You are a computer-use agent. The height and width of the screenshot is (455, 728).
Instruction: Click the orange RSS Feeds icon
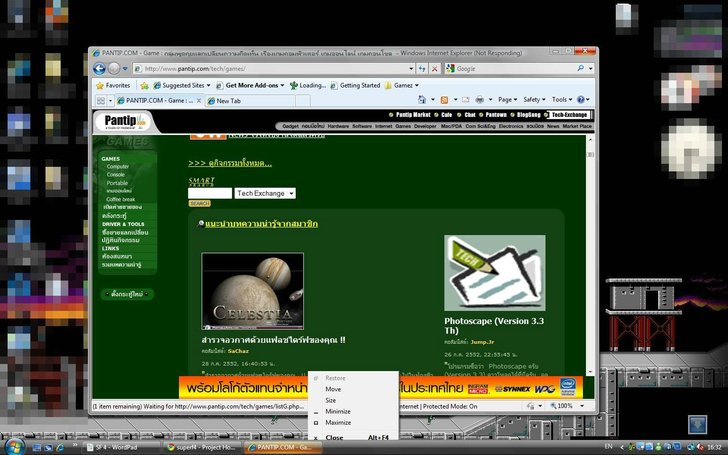coord(444,100)
